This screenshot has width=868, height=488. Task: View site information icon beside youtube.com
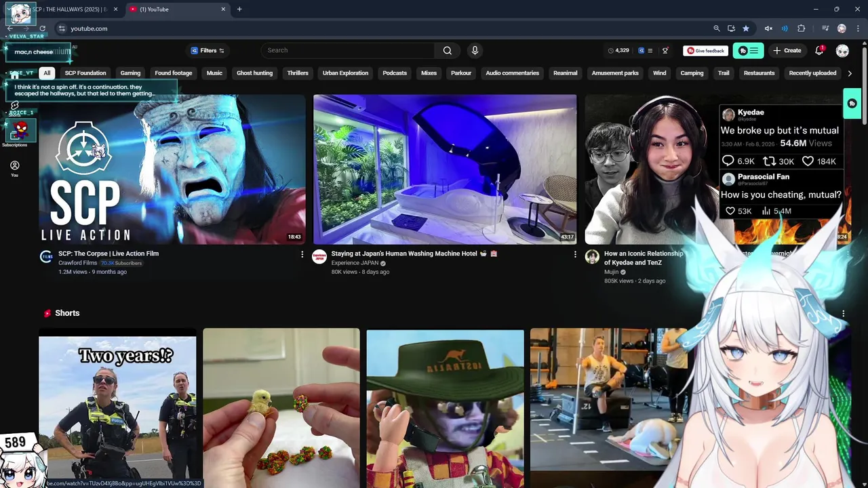(x=62, y=28)
